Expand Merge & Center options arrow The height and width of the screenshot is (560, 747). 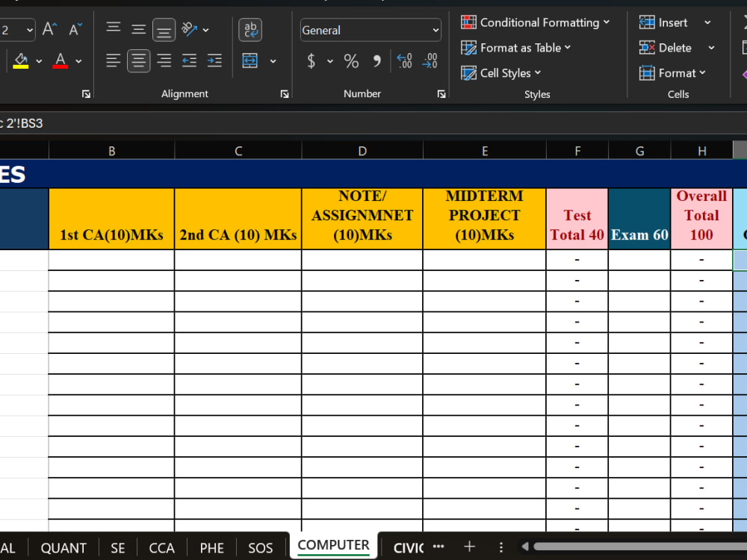(x=273, y=61)
